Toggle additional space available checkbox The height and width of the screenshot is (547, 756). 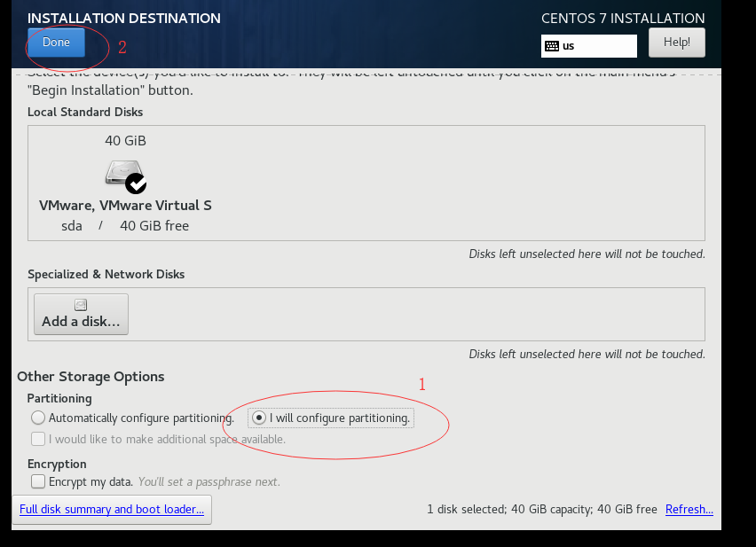point(38,439)
